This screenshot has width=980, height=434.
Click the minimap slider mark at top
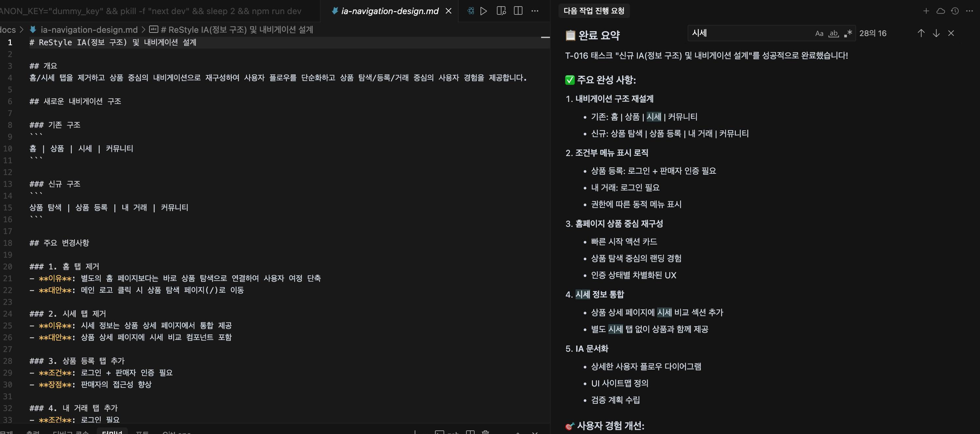coord(545,37)
